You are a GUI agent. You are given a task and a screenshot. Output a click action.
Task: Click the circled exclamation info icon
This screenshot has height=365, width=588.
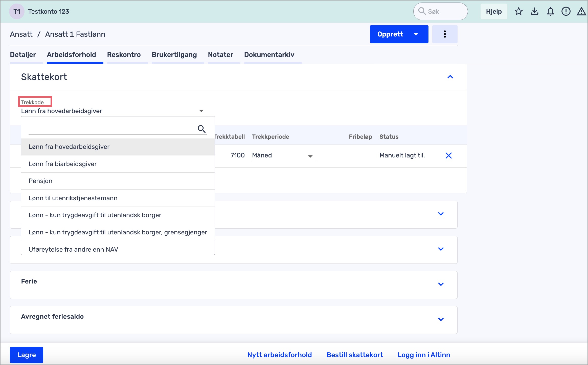[x=566, y=12]
